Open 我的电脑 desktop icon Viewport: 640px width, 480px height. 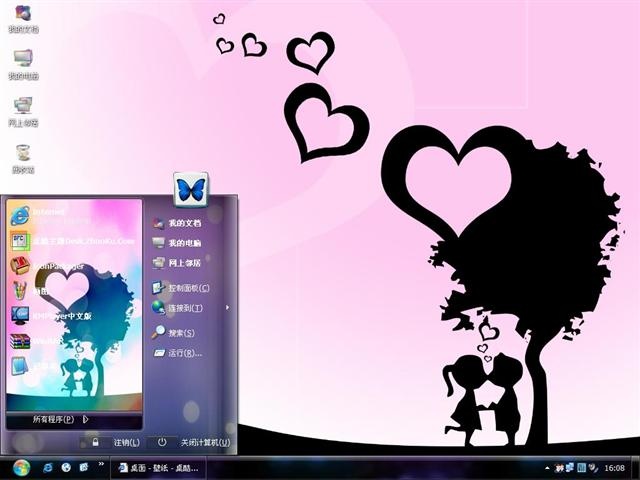[x=23, y=64]
